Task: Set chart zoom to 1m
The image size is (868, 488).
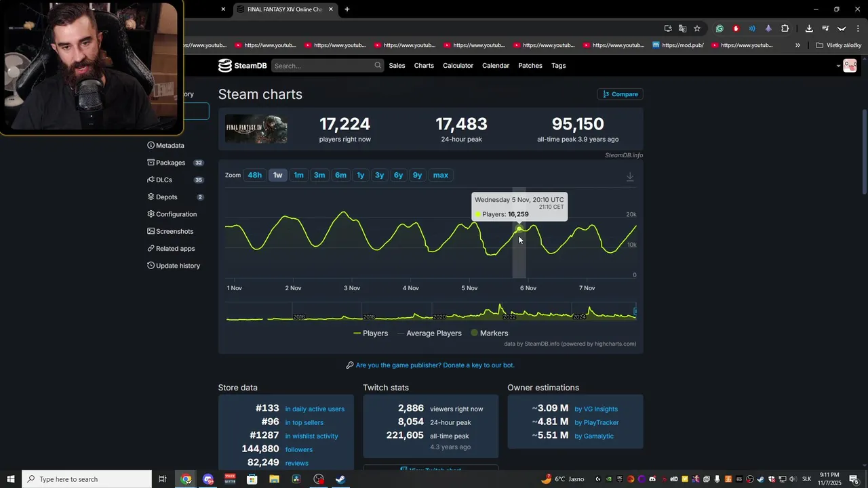Action: [298, 175]
